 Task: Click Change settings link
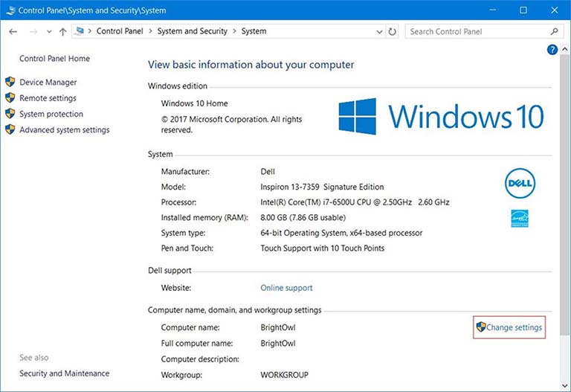click(x=514, y=327)
